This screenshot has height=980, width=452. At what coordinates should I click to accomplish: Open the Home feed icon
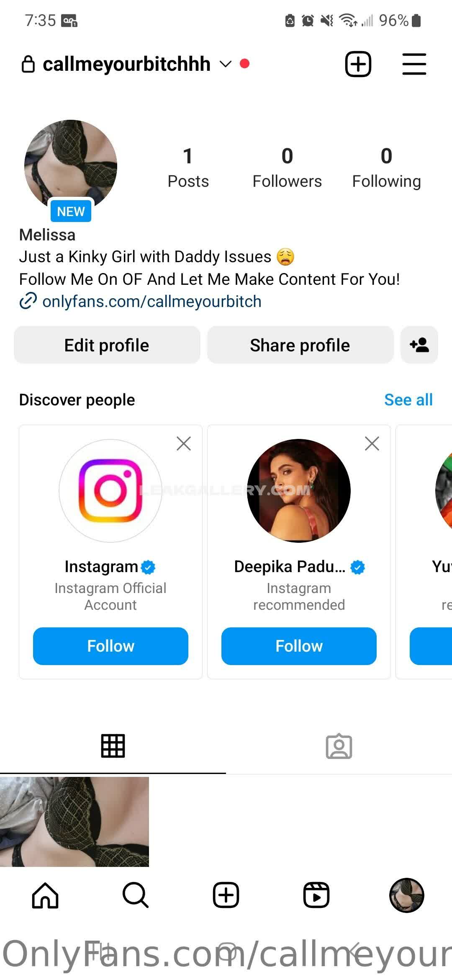coord(45,895)
